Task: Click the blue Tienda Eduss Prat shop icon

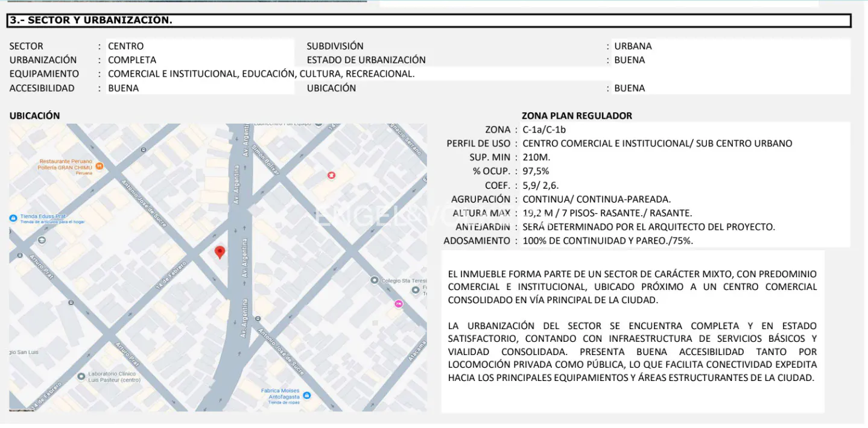Action: [x=13, y=218]
